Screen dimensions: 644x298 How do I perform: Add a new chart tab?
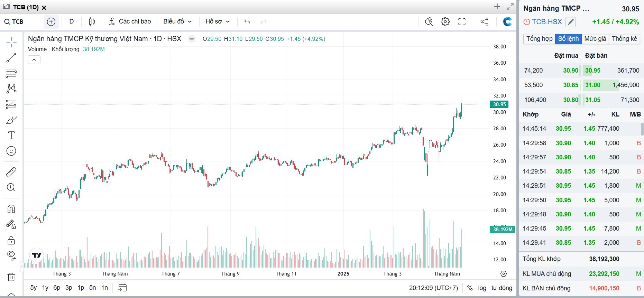pos(497,7)
